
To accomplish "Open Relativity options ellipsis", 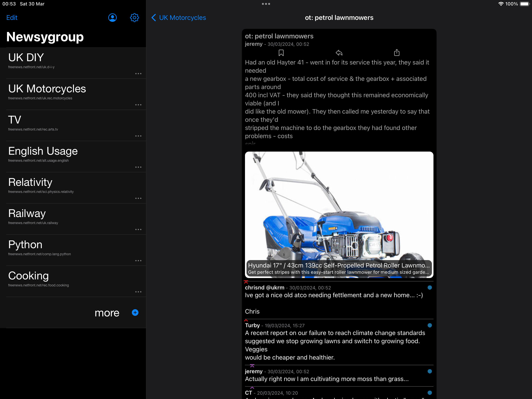I will click(138, 198).
